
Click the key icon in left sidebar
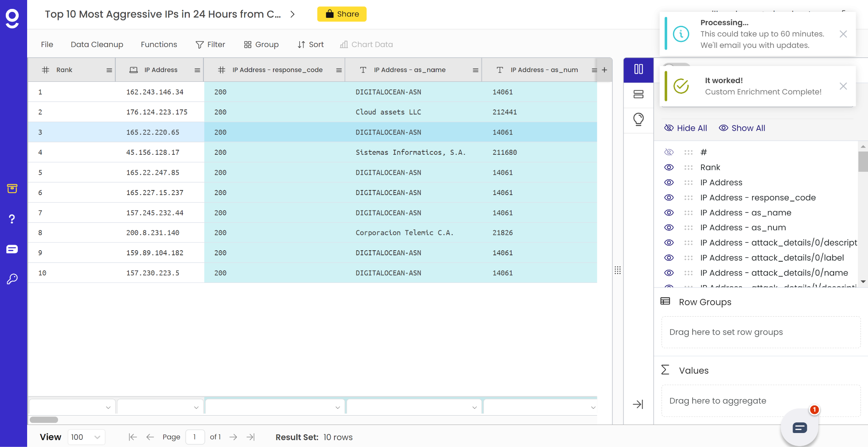(x=12, y=279)
